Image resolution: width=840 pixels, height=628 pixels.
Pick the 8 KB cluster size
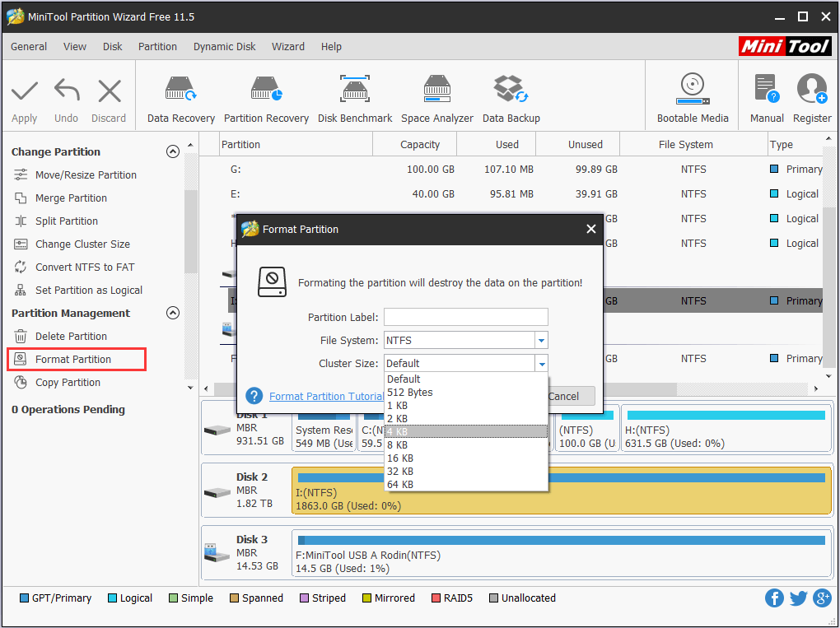tap(466, 445)
